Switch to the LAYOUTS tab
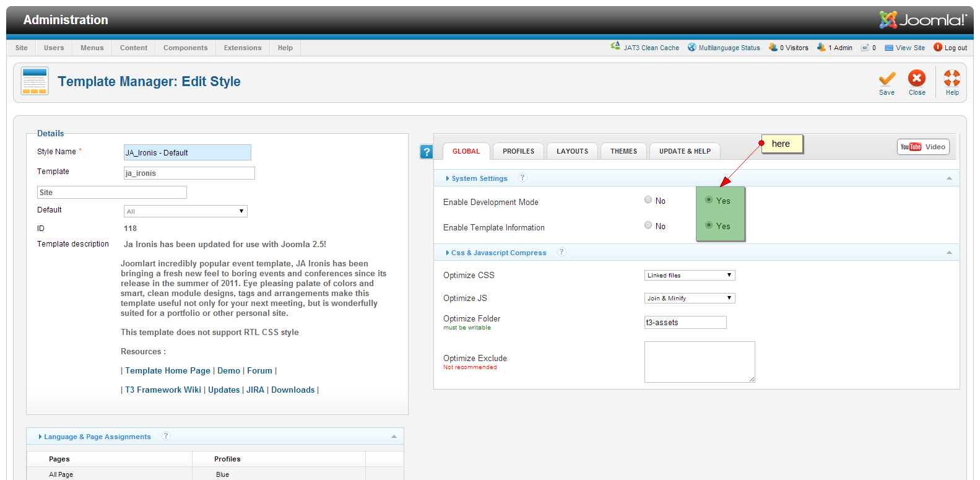This screenshot has height=480, width=980. click(572, 152)
